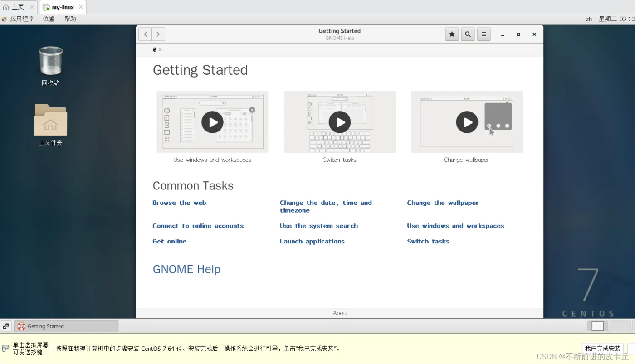This screenshot has width=635, height=364.
Task: Switch to the second workspace in pager
Action: (620, 326)
